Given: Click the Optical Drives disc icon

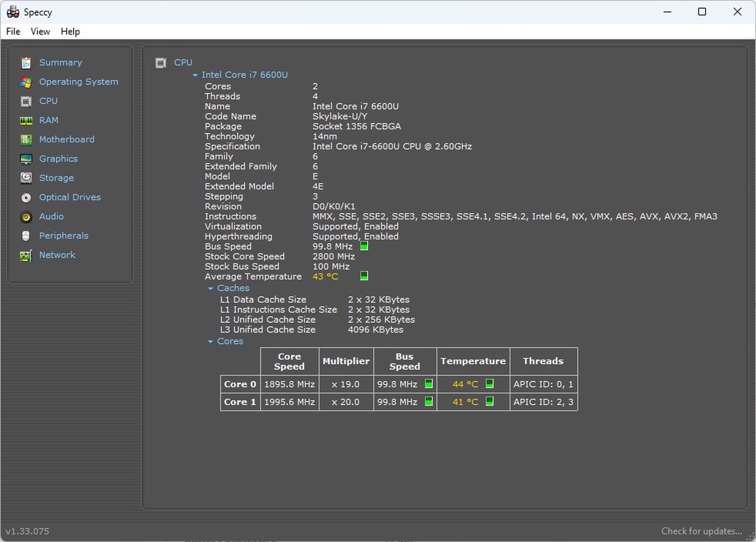Looking at the screenshot, I should coord(26,198).
